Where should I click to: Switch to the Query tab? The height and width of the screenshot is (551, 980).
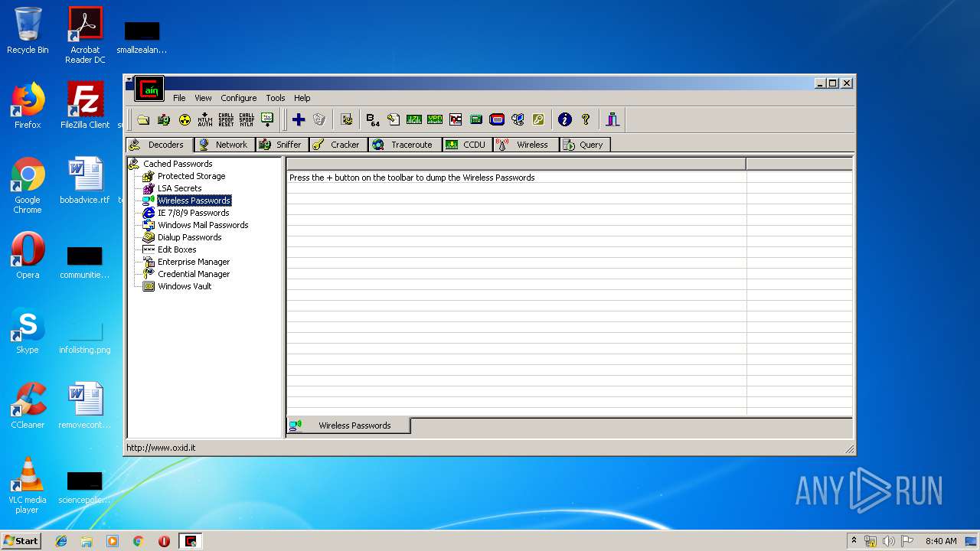[x=585, y=145]
